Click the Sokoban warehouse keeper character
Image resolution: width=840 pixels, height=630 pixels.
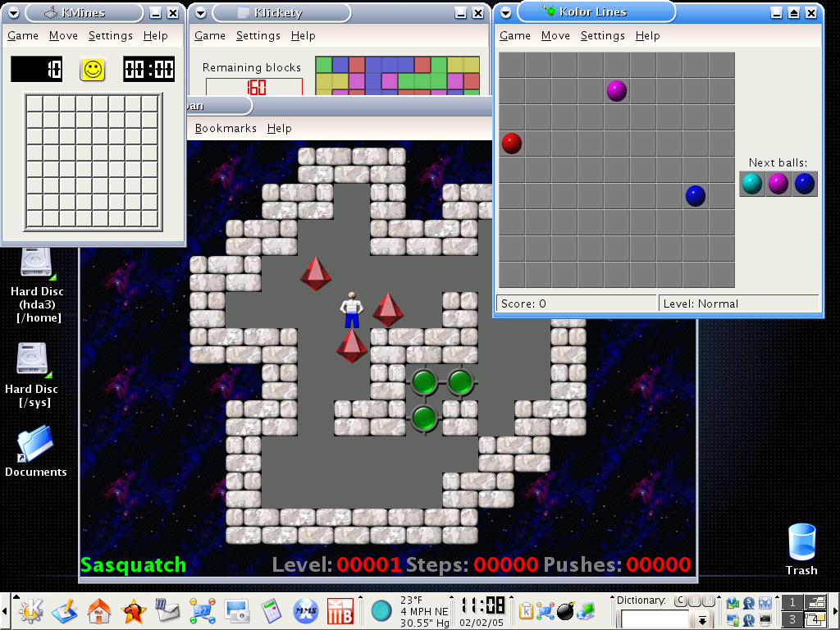pyautogui.click(x=351, y=310)
